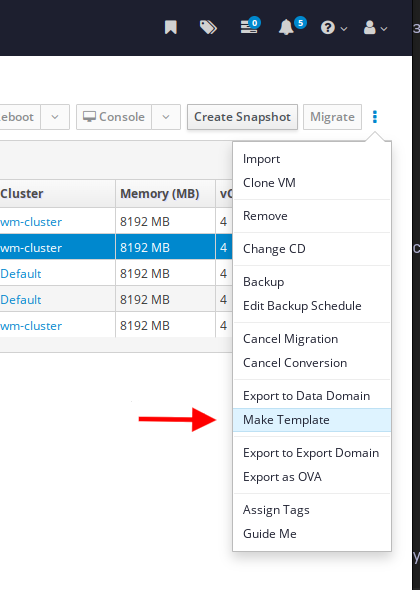Select 8192 MB cell in first row

[x=165, y=222]
